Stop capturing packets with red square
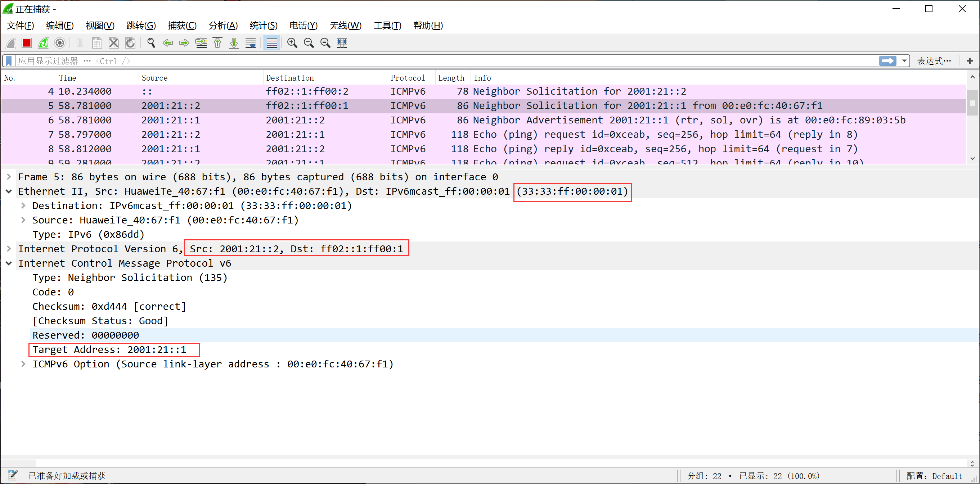This screenshot has height=484, width=980. coord(26,43)
